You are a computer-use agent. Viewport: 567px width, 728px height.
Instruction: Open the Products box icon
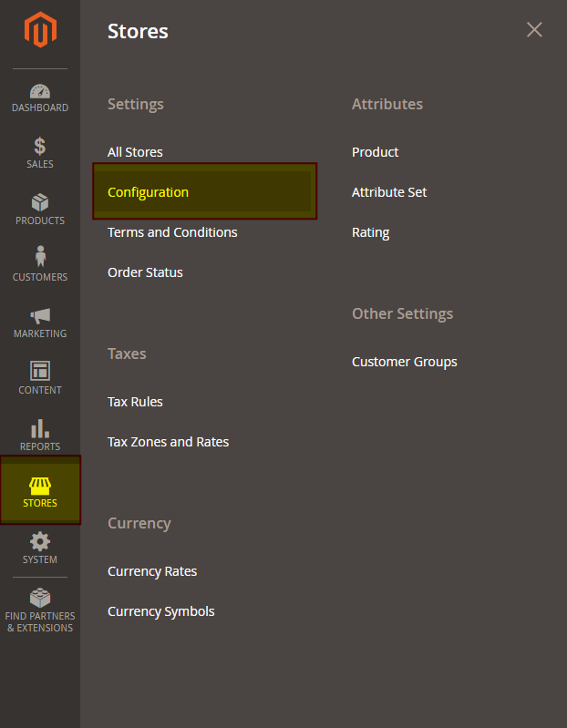pos(40,203)
